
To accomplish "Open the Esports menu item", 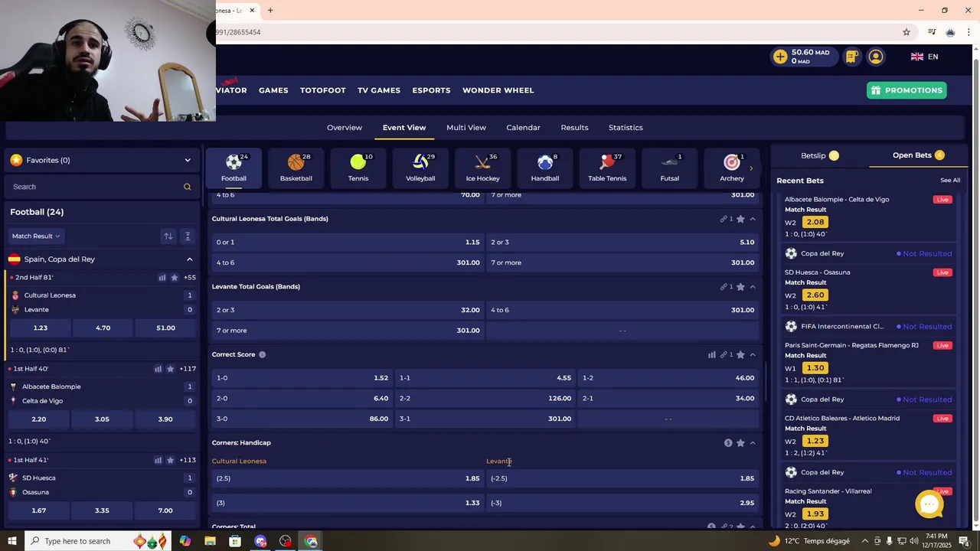I will pos(431,90).
